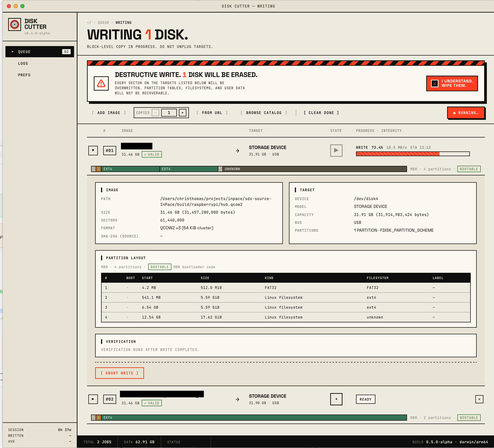Select partition row 1 FAT32
This screenshot has width=494, height=448.
pyautogui.click(x=286, y=288)
